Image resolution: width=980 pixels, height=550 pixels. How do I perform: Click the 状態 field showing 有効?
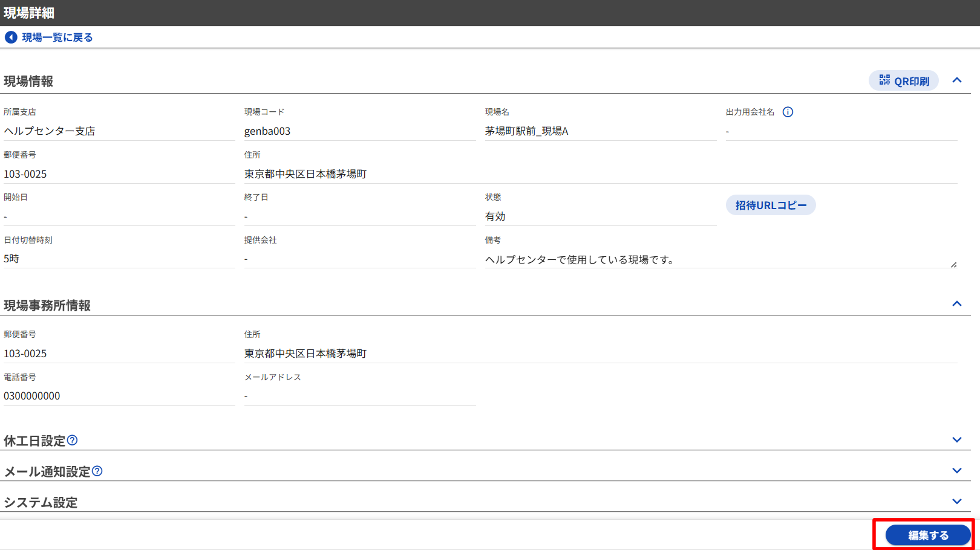(x=495, y=216)
